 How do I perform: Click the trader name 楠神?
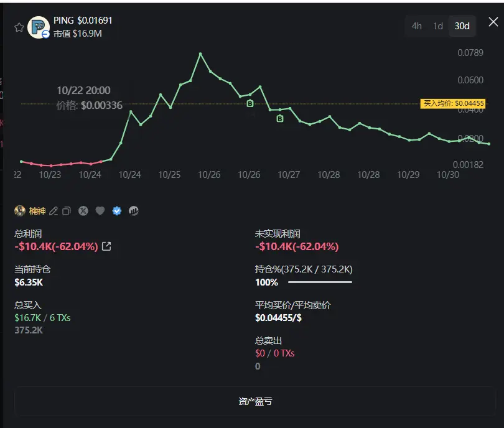pyautogui.click(x=37, y=211)
